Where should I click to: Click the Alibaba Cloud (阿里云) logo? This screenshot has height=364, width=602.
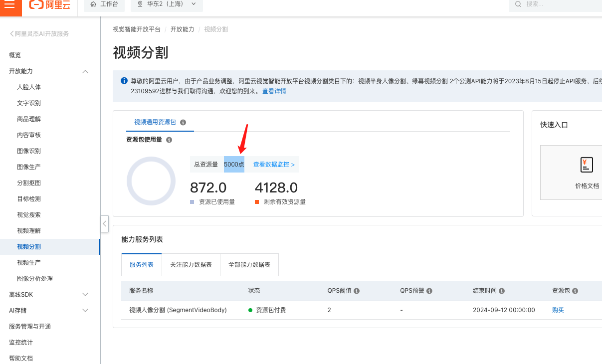tap(49, 4)
